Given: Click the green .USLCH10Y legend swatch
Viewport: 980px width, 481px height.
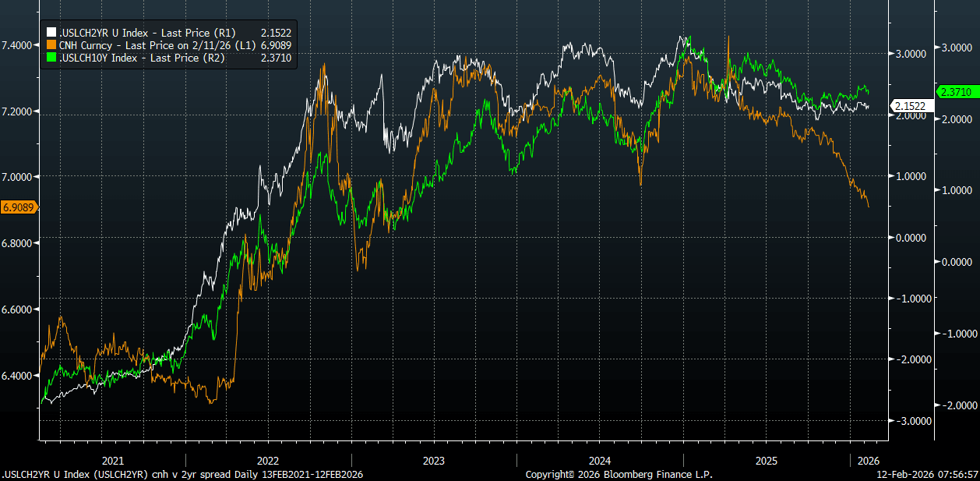Looking at the screenshot, I should click(x=52, y=58).
